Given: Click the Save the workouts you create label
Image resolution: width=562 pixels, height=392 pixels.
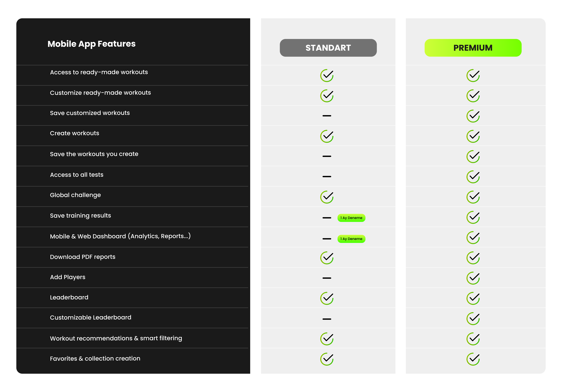Looking at the screenshot, I should coord(94,154).
